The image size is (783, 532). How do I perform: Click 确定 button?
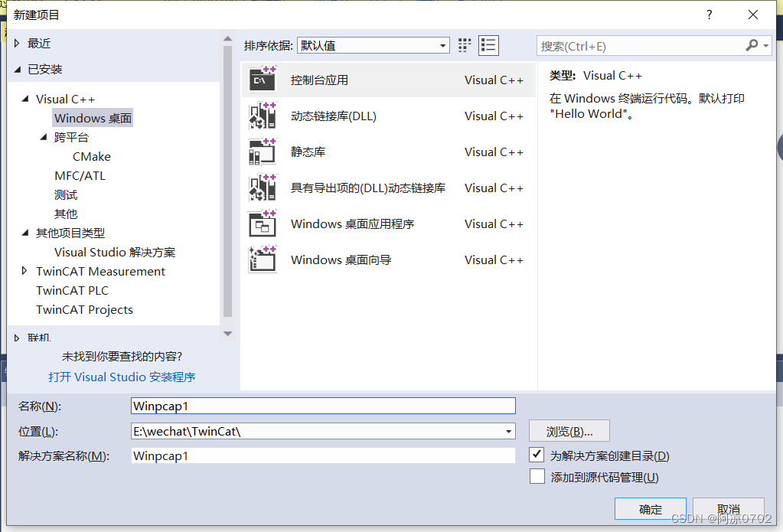650,508
